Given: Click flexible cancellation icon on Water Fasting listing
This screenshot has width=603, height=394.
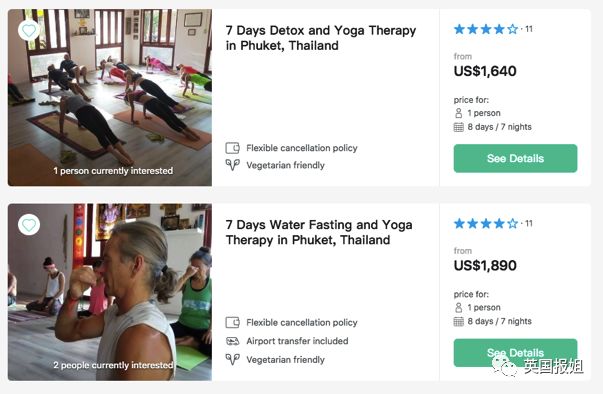Looking at the screenshot, I should [232, 323].
